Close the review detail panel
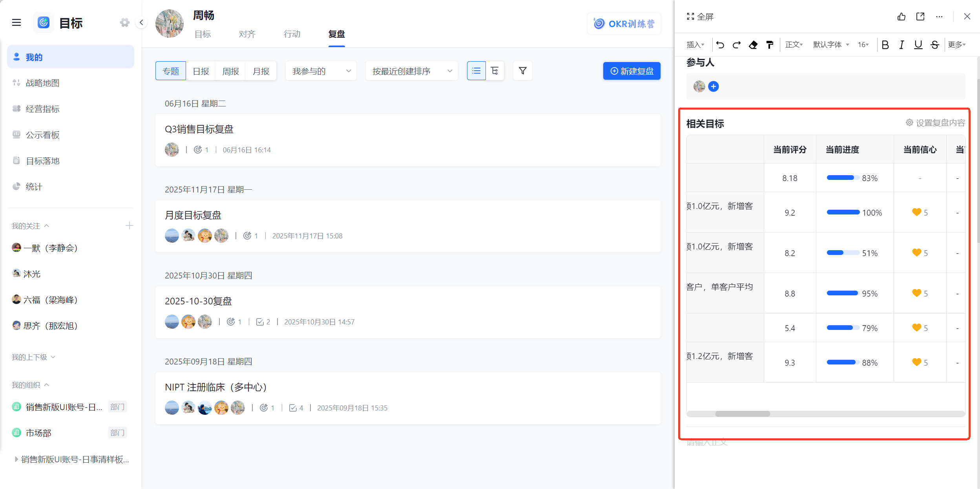This screenshot has width=980, height=489. click(x=967, y=16)
